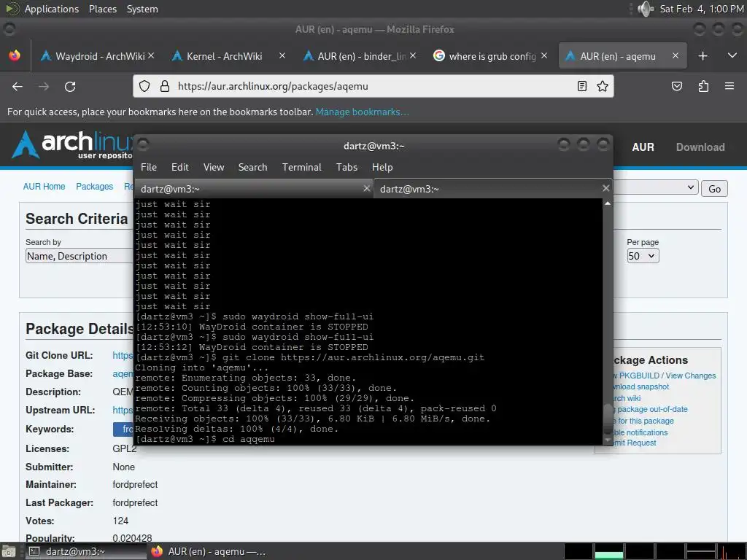Open the terminal View menu
The height and width of the screenshot is (560, 747).
[x=214, y=167]
